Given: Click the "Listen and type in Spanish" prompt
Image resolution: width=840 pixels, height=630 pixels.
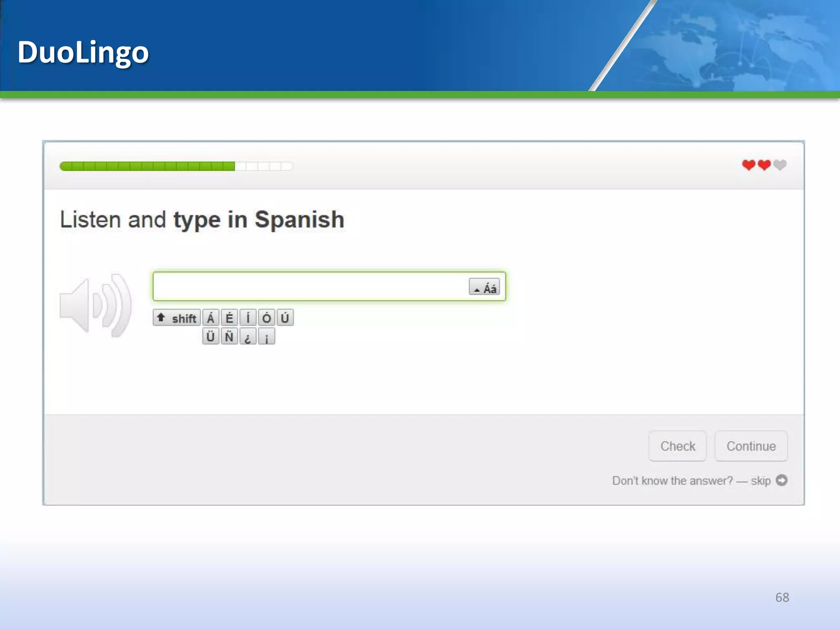Looking at the screenshot, I should [x=202, y=220].
